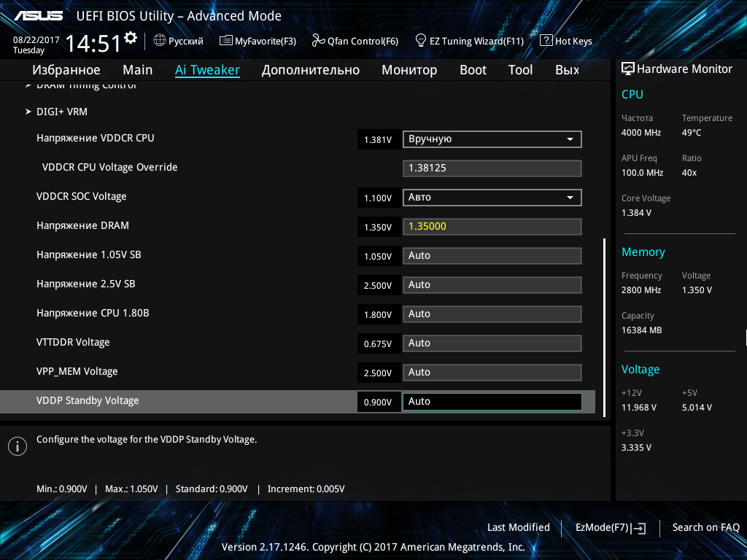The height and width of the screenshot is (560, 747).
Task: Click the Ratio 40x value
Action: click(x=689, y=173)
